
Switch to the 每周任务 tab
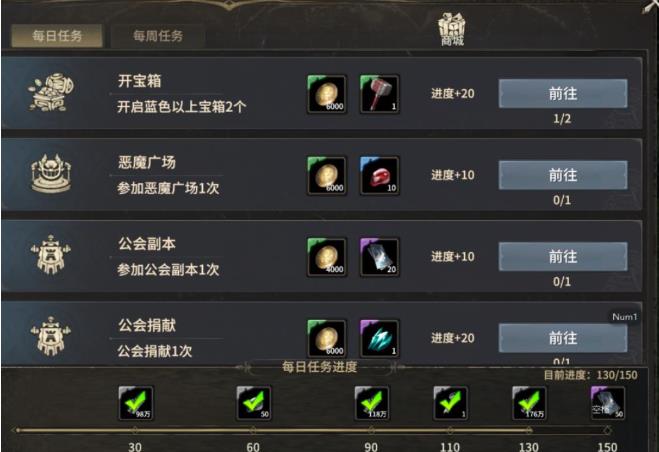158,36
